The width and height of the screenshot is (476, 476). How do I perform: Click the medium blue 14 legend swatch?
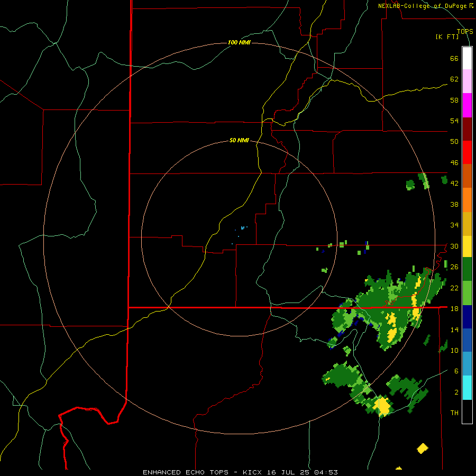coord(467,340)
